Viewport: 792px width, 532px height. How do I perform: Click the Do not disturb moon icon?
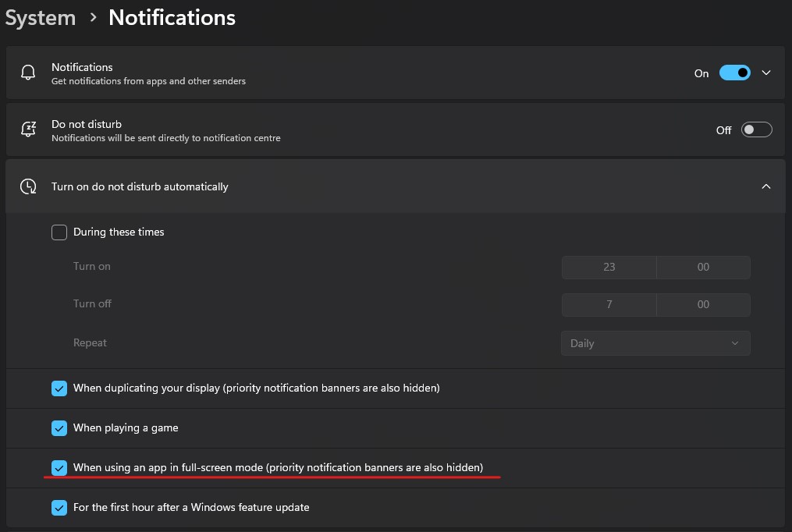(27, 129)
